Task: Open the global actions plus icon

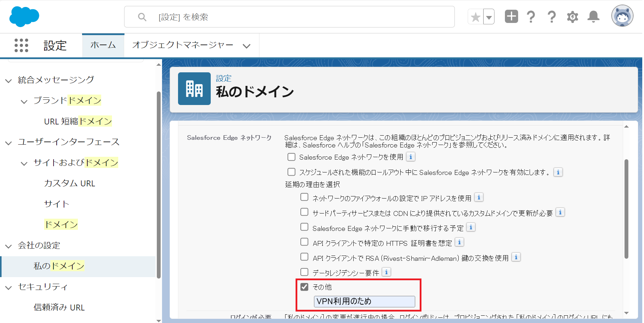Action: point(511,17)
